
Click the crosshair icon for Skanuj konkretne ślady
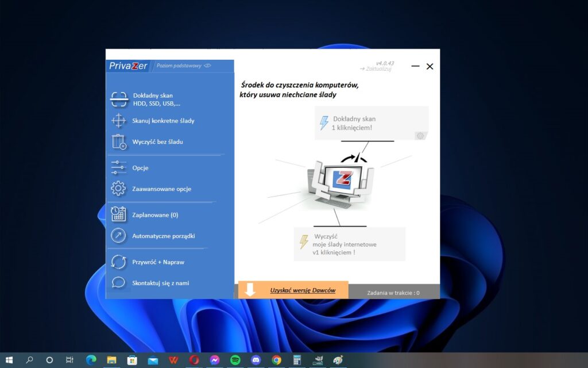tap(118, 121)
